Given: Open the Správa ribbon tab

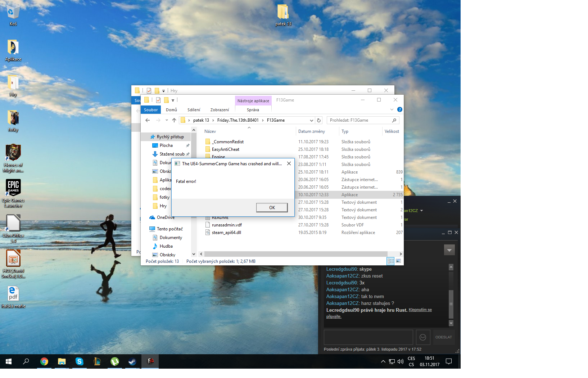Looking at the screenshot, I should coord(253,110).
